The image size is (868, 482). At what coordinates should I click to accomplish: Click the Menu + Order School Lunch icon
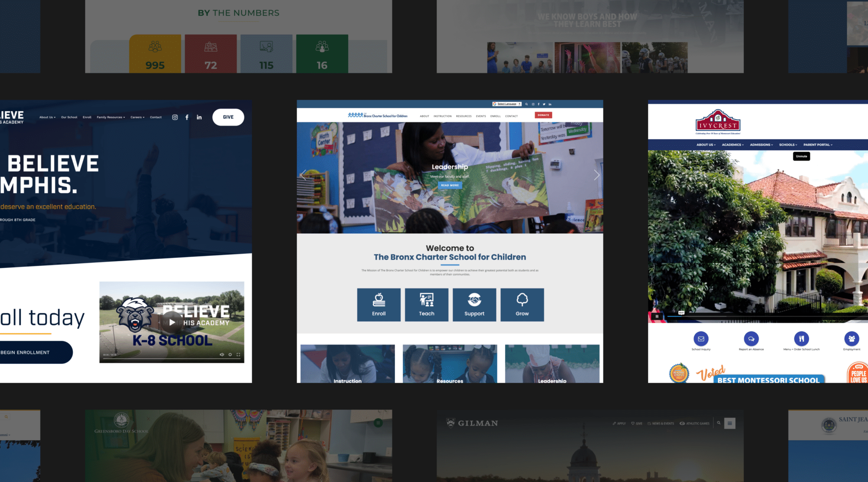[x=802, y=339]
